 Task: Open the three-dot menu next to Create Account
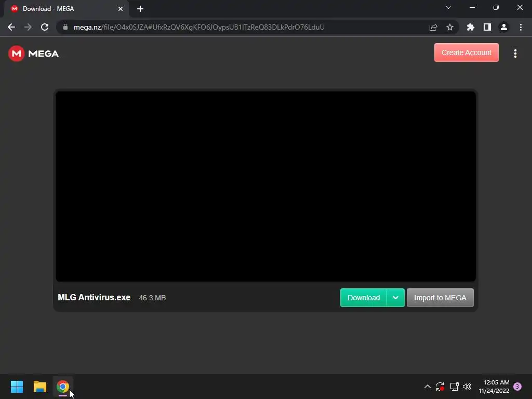click(x=515, y=54)
